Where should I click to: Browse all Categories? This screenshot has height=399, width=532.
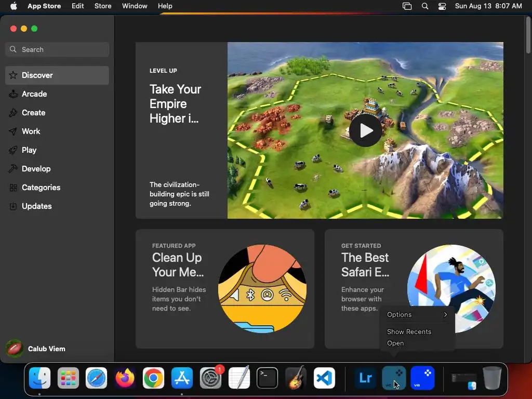(57, 187)
